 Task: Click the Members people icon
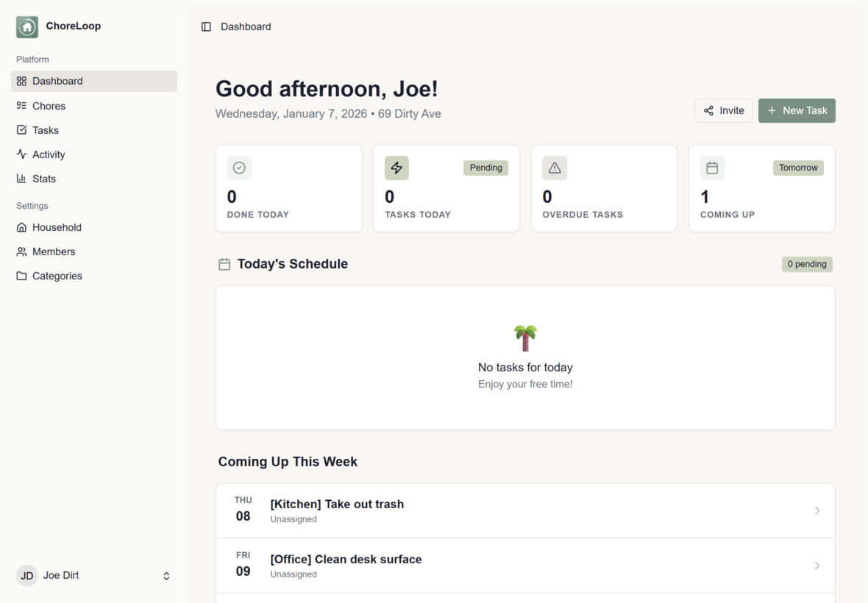pyautogui.click(x=21, y=251)
